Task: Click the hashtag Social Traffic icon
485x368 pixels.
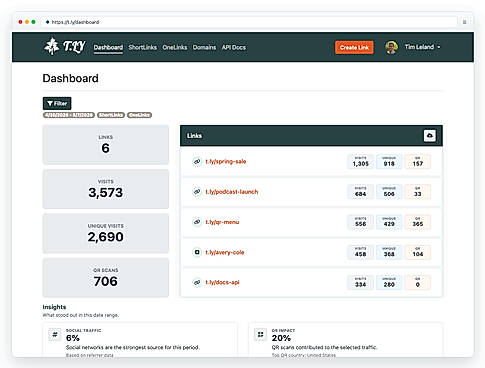Action: click(55, 334)
